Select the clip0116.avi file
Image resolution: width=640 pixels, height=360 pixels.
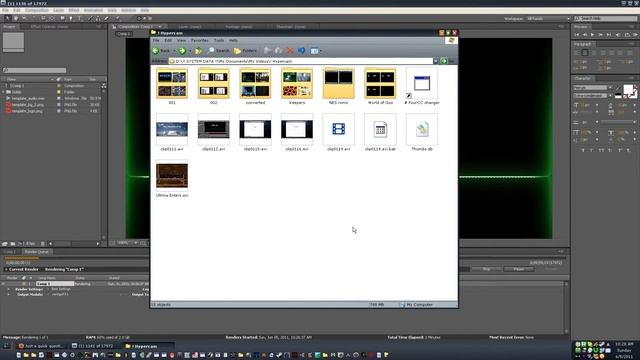tap(297, 130)
